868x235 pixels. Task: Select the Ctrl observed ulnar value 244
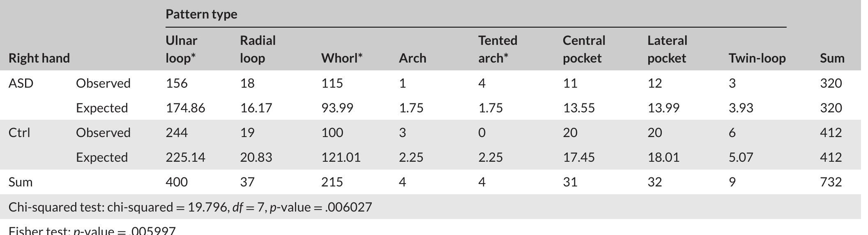click(x=177, y=133)
